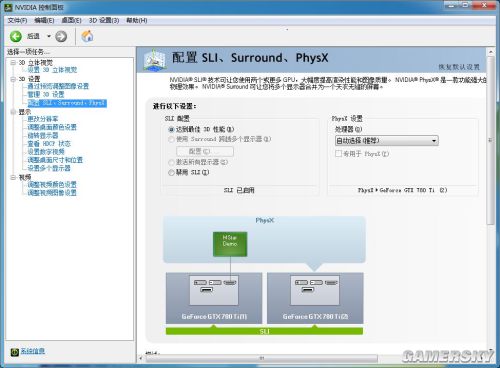Click the 配置 button under Surround
Screen dimensions: 500x368
coord(205,151)
